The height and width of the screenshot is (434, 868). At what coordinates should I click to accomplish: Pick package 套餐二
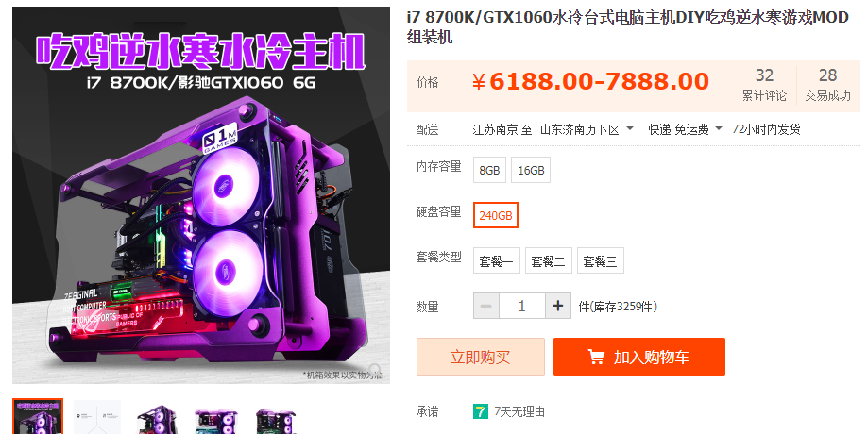coord(548,260)
